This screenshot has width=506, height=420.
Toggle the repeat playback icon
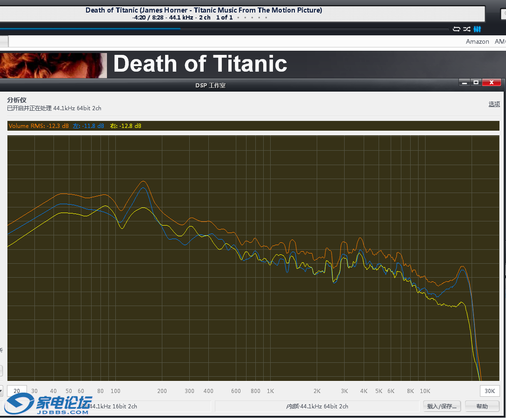(x=456, y=29)
